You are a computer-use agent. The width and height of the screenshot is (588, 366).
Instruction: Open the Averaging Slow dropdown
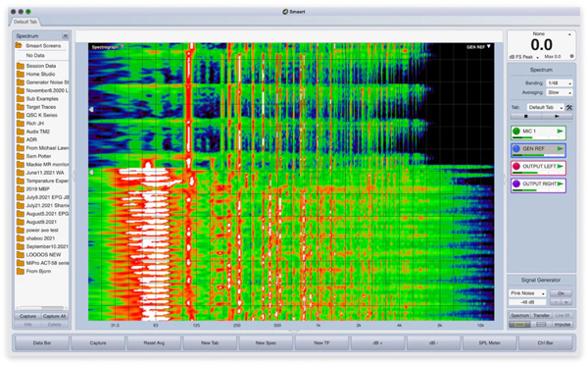click(560, 92)
